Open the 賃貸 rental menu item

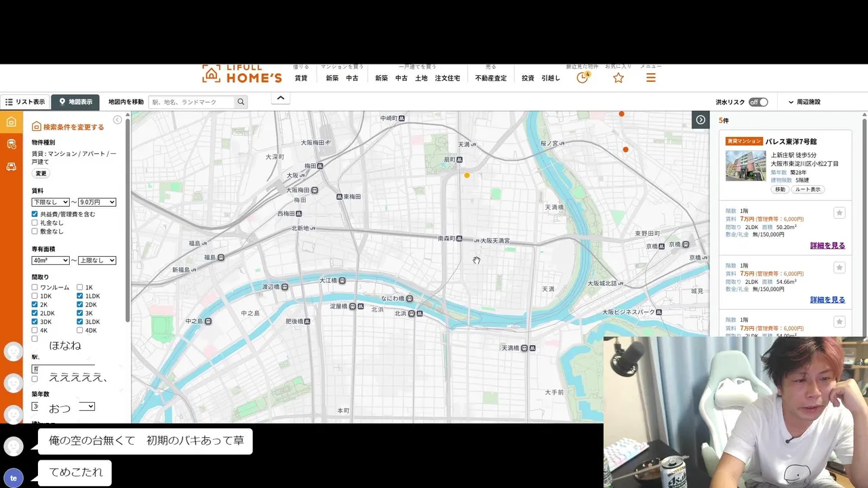[301, 79]
